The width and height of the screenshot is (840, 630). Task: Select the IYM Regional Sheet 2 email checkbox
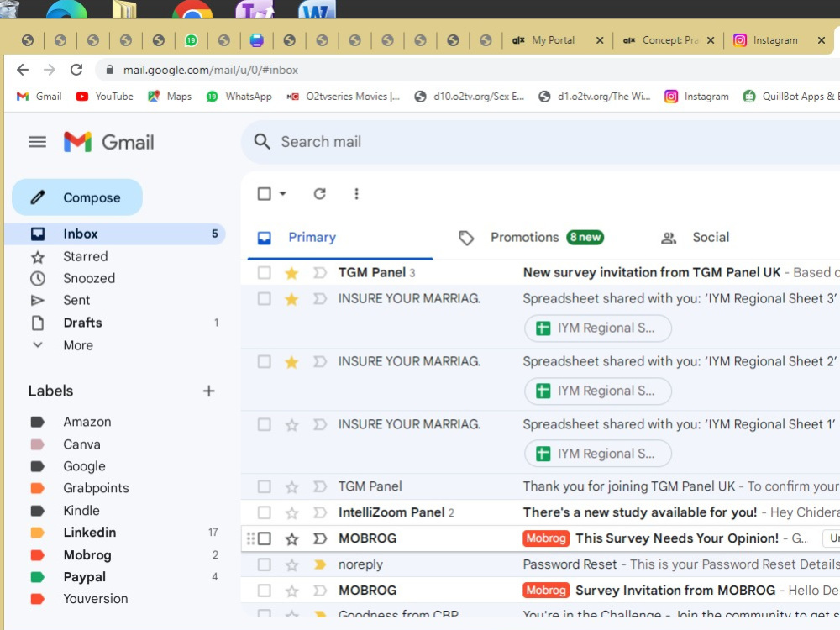[x=264, y=361]
